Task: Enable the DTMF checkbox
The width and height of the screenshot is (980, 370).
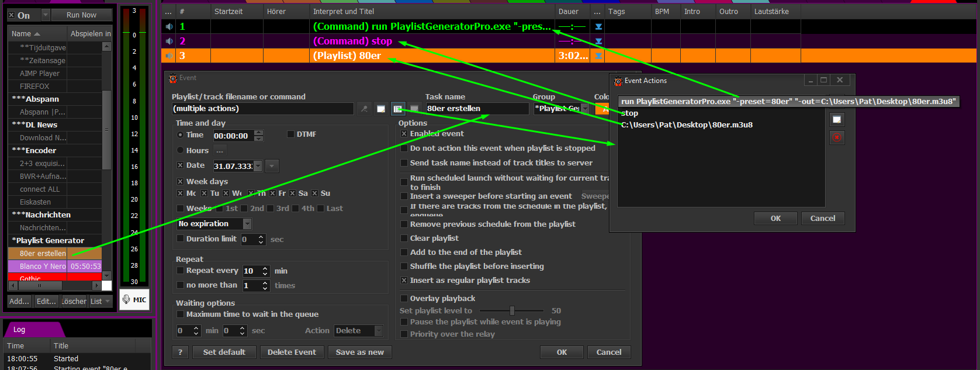Action: [x=290, y=134]
